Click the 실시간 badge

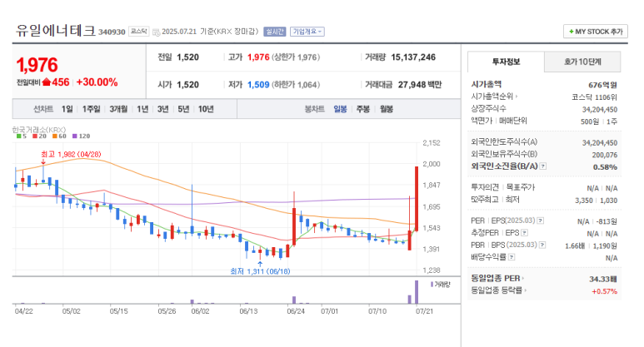click(274, 32)
